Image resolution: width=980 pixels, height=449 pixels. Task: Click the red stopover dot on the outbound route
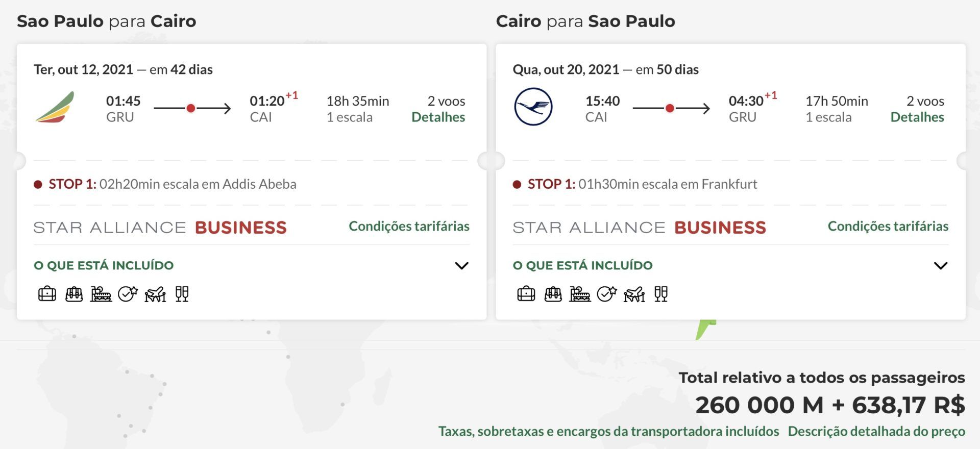(190, 108)
